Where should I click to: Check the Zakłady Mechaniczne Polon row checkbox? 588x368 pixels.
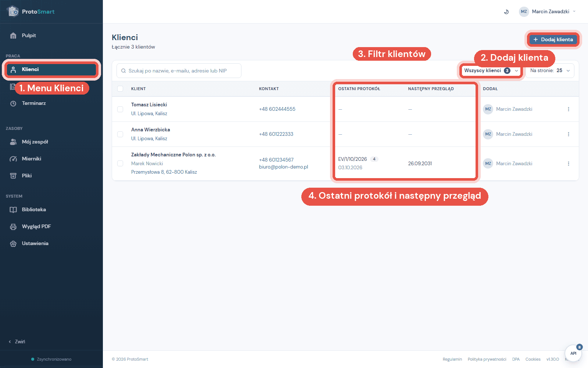click(120, 163)
